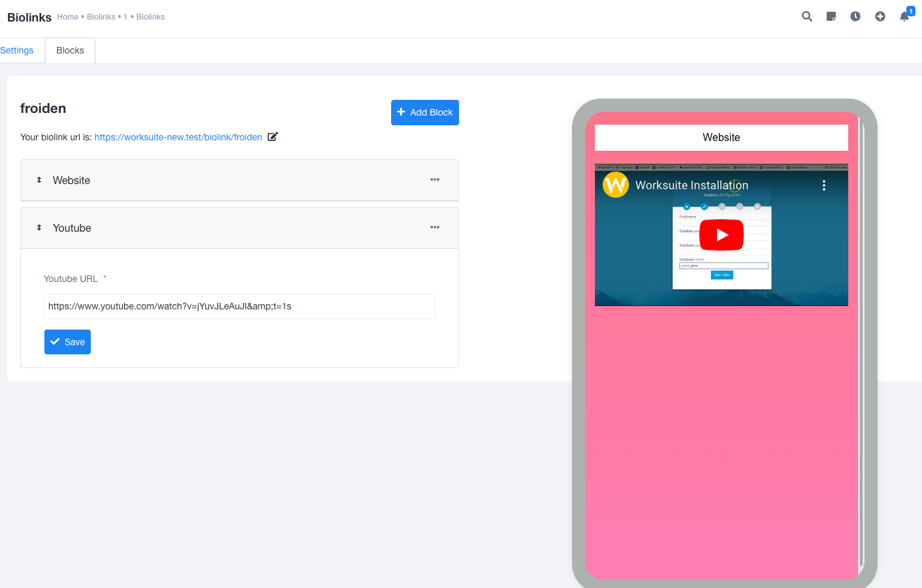Save the Youtube URL changes
The image size is (922, 588).
pos(67,341)
